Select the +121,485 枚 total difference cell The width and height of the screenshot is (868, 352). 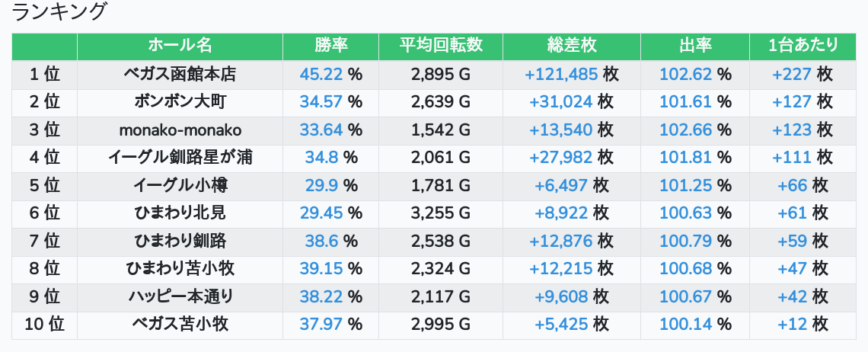(571, 74)
